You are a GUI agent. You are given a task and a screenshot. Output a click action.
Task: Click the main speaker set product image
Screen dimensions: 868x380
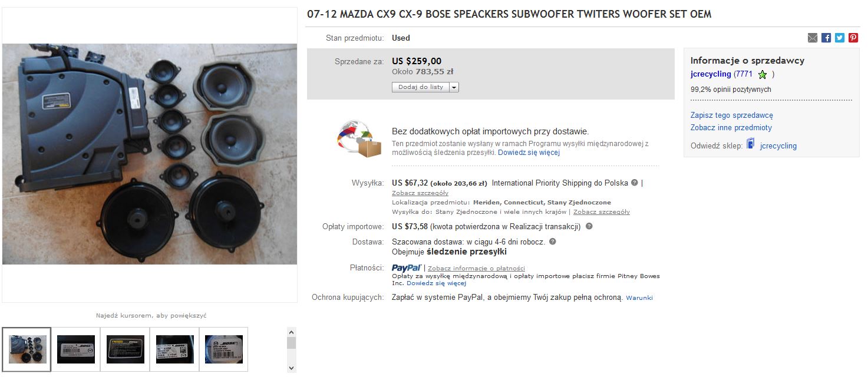[150, 154]
